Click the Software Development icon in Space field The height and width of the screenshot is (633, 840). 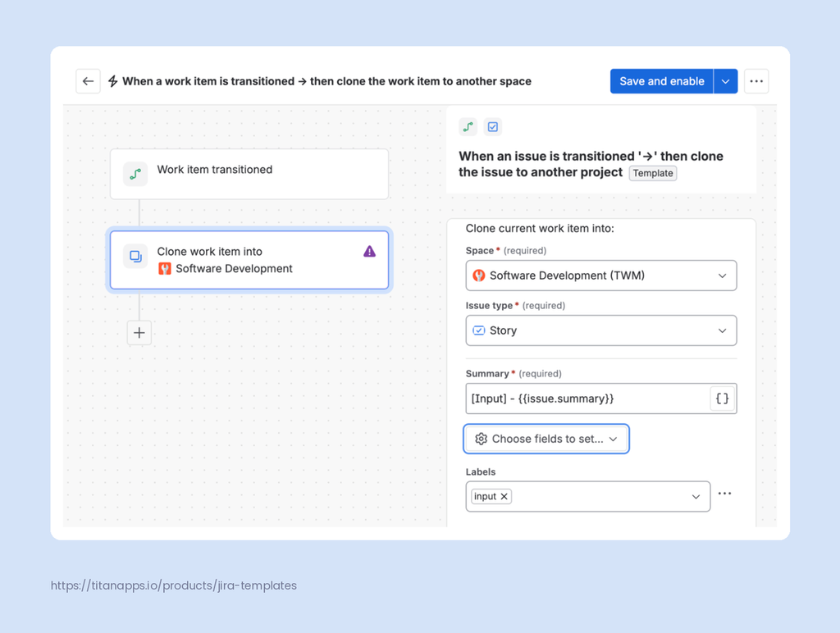479,276
